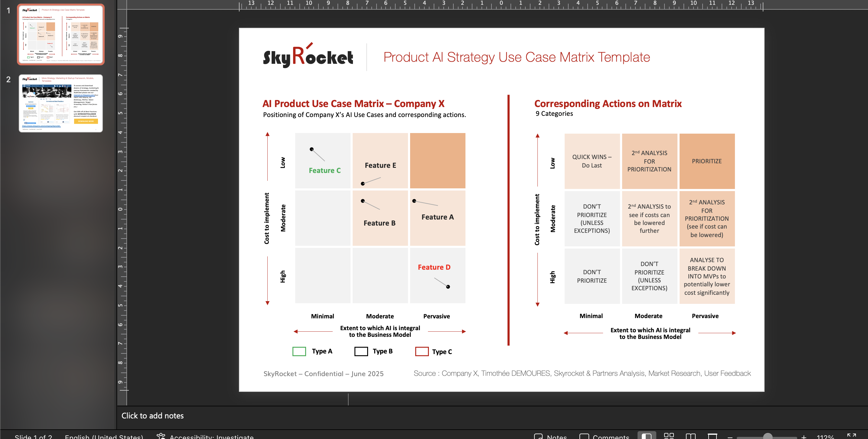Change language English (United States)
868x439 pixels.
pos(104,437)
